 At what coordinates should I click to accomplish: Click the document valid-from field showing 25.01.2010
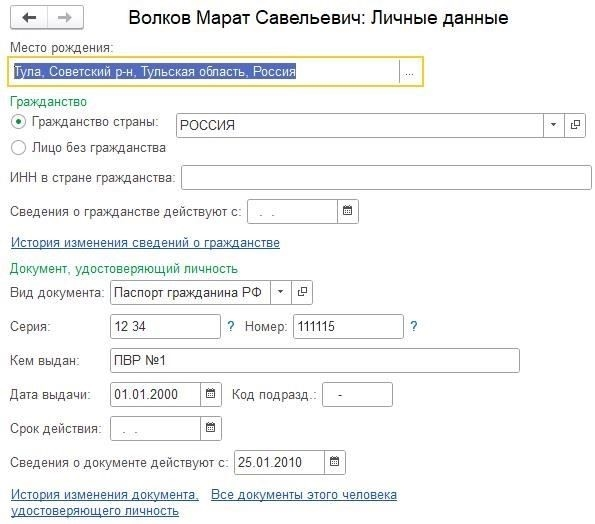[x=280, y=462]
